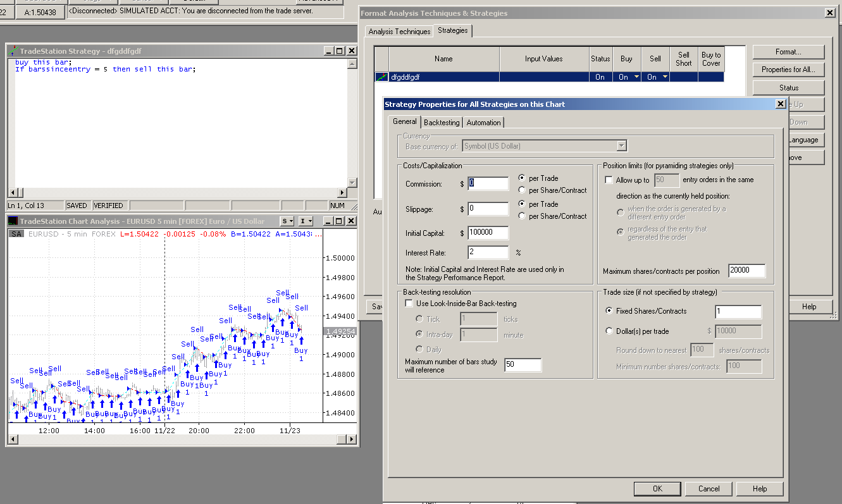842x504 pixels.
Task: Click the Chart Analysis window title icon
Action: click(x=13, y=221)
